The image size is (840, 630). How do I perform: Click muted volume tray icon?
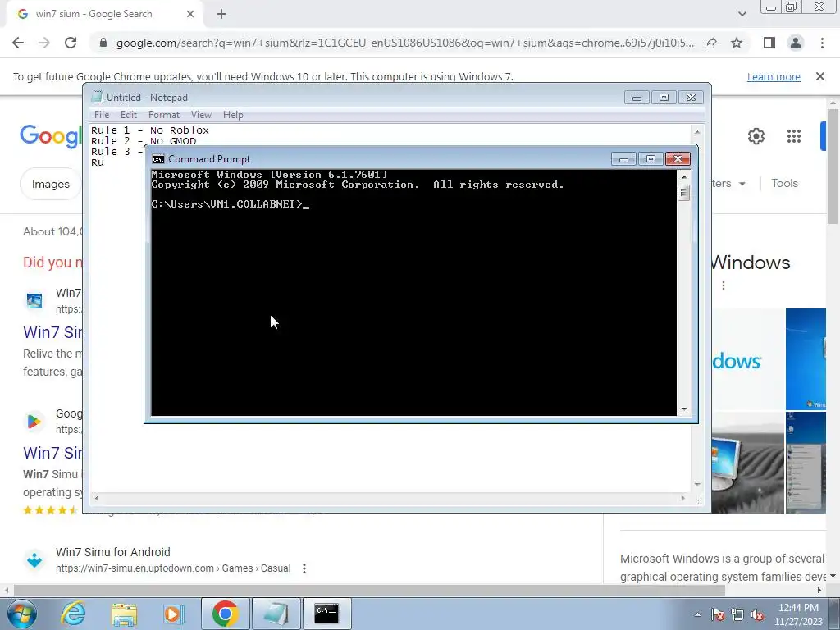tap(757, 615)
